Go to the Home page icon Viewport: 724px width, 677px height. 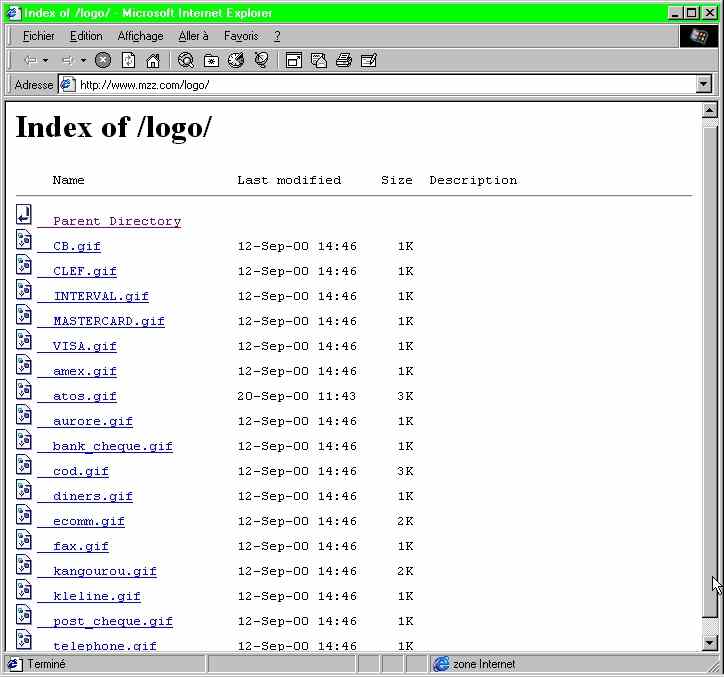coord(153,60)
